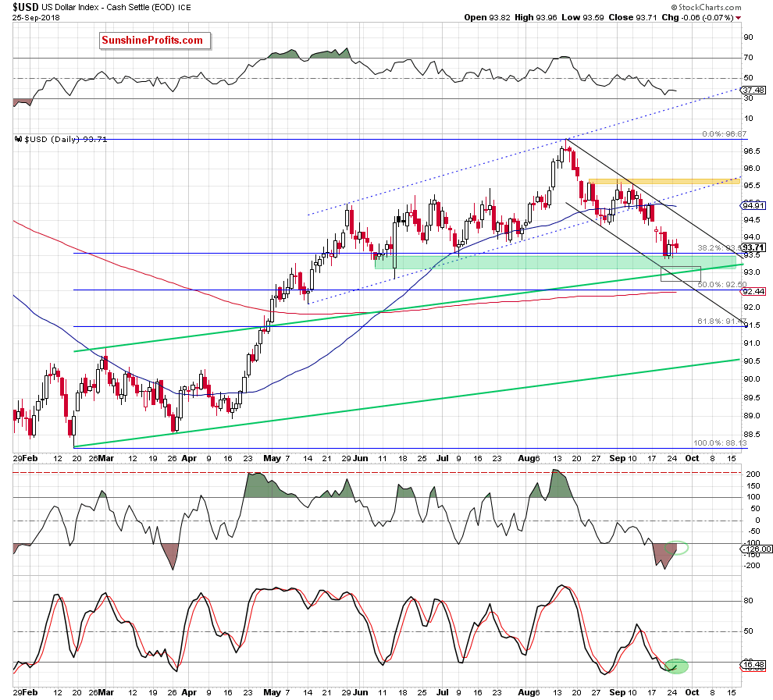The image size is (773, 700).
Task: Click the 96.5 price axis label
Action: coord(751,151)
